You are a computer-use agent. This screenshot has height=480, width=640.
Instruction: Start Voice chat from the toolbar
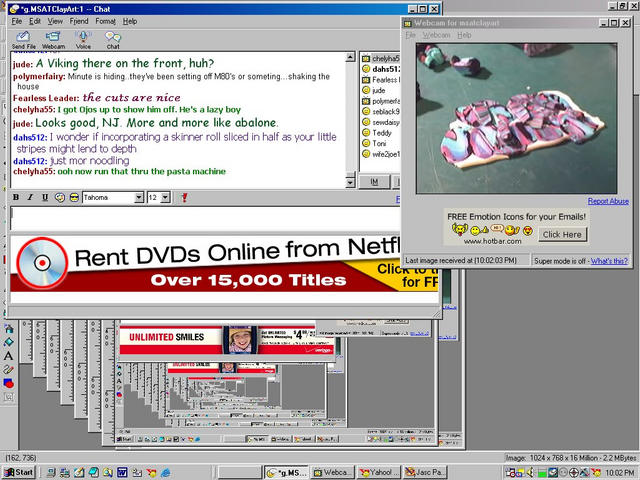coord(83,40)
